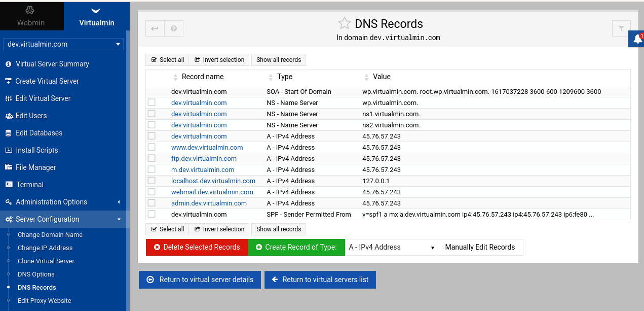Check the ns1.virtualmin.com. NS record checkbox
The width and height of the screenshot is (644, 311).
pos(151,114)
